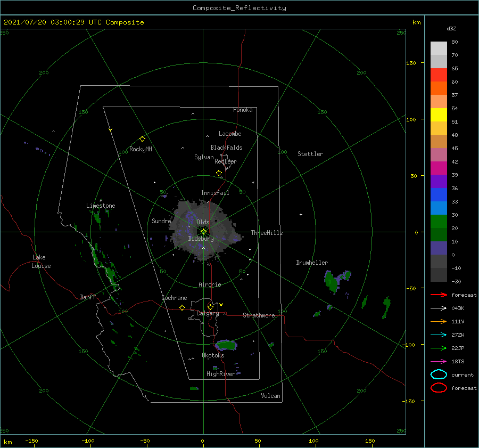The width and height of the screenshot is (479, 448).
Task: Click the HighRiver label
Action: [221, 374]
